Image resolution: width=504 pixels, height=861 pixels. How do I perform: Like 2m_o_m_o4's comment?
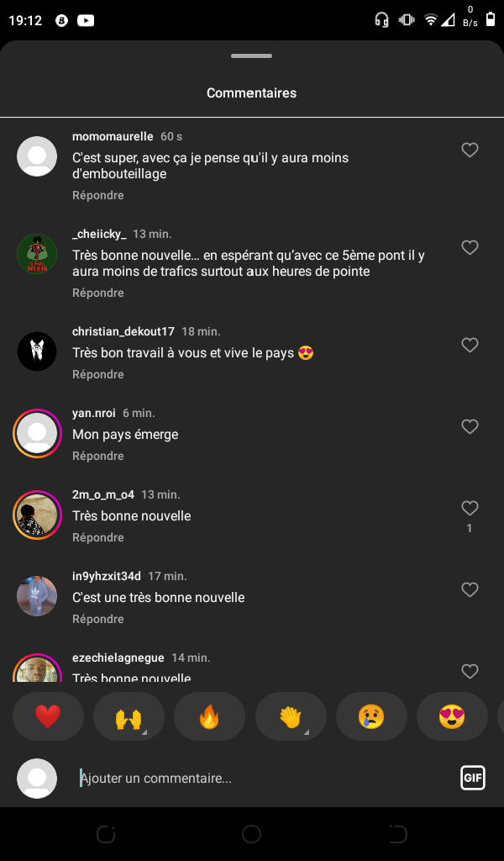point(470,509)
